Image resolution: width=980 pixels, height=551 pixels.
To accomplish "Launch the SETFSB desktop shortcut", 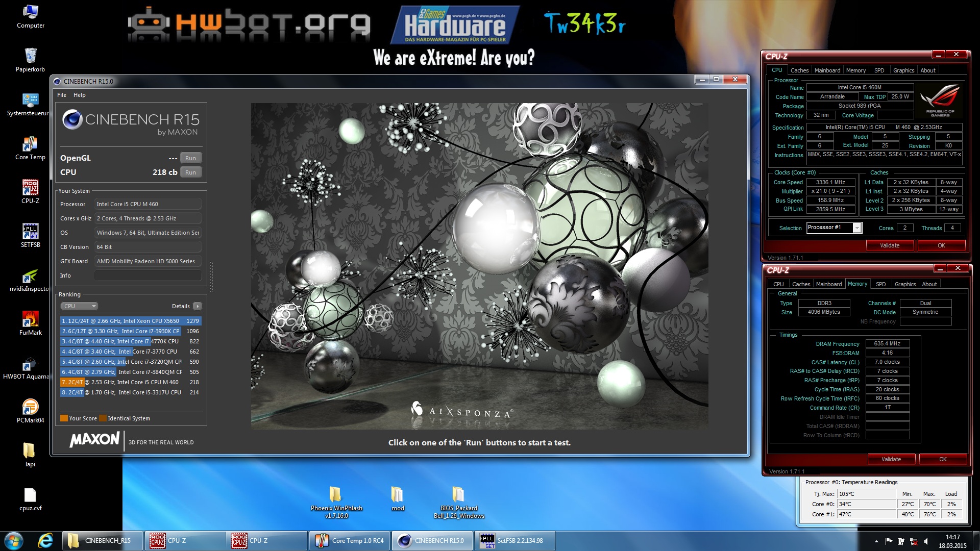I will click(x=30, y=236).
